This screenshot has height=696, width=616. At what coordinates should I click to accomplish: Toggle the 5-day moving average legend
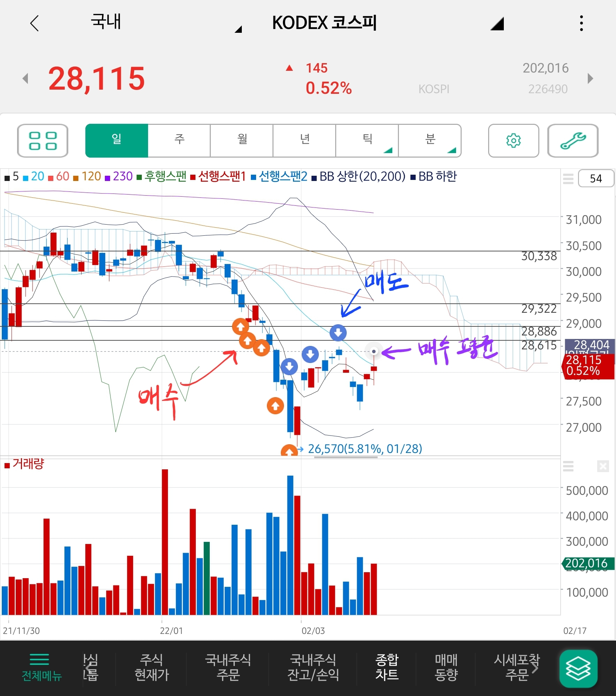(x=11, y=177)
